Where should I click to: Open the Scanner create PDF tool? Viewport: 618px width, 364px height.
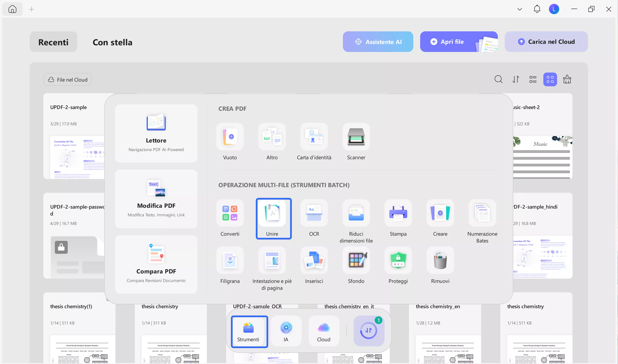(356, 137)
